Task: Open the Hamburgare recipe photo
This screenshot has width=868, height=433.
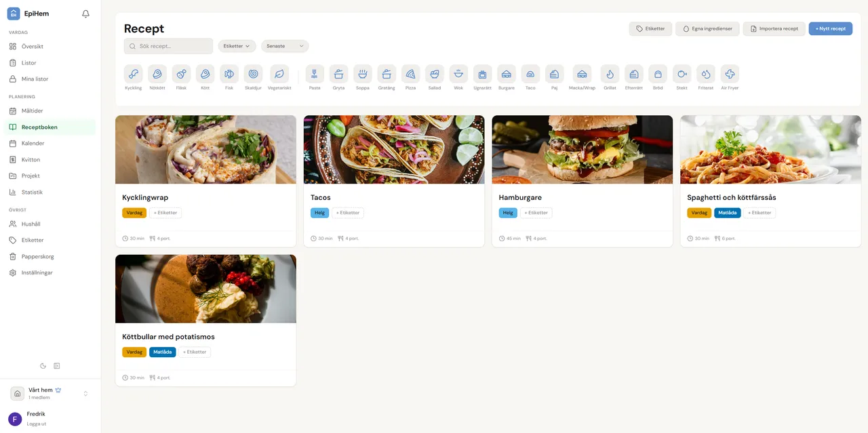Action: point(583,150)
